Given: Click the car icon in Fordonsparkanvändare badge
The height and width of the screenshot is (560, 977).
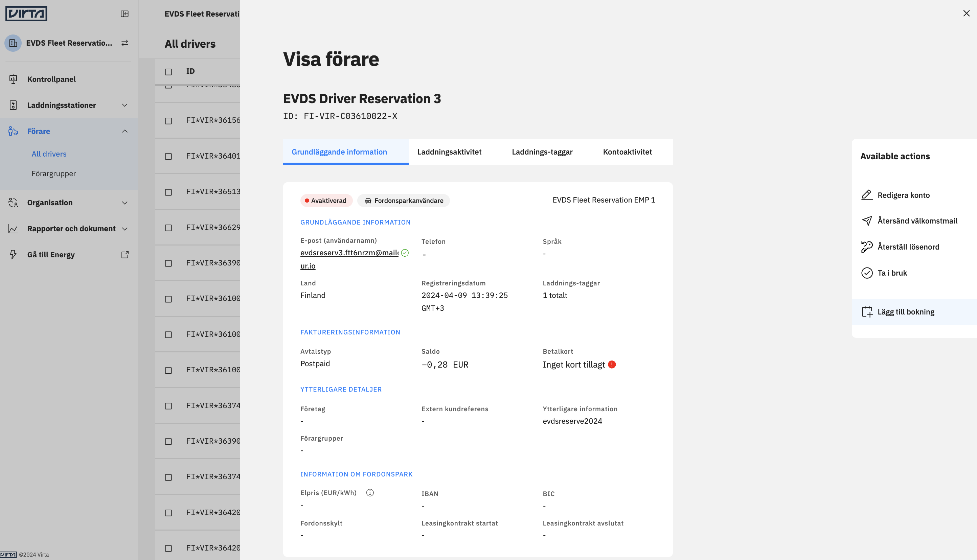Looking at the screenshot, I should 368,201.
